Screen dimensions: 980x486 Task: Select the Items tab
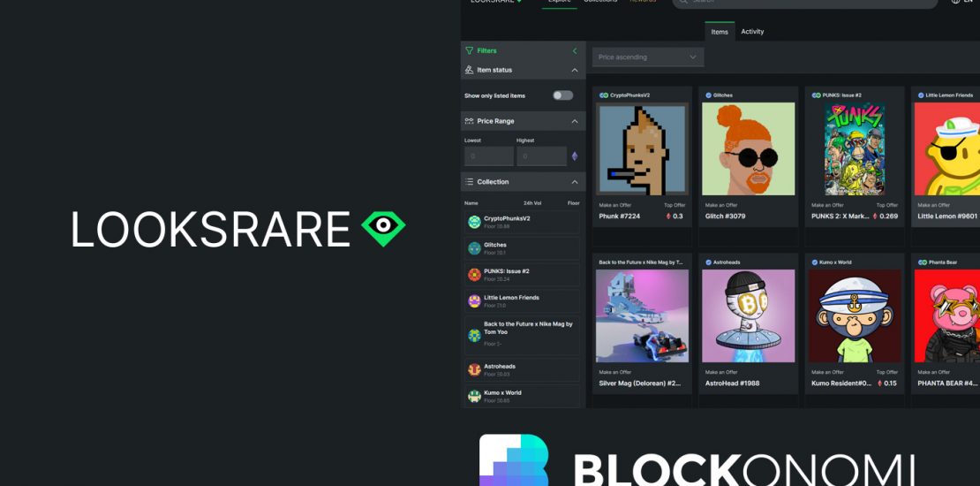720,32
